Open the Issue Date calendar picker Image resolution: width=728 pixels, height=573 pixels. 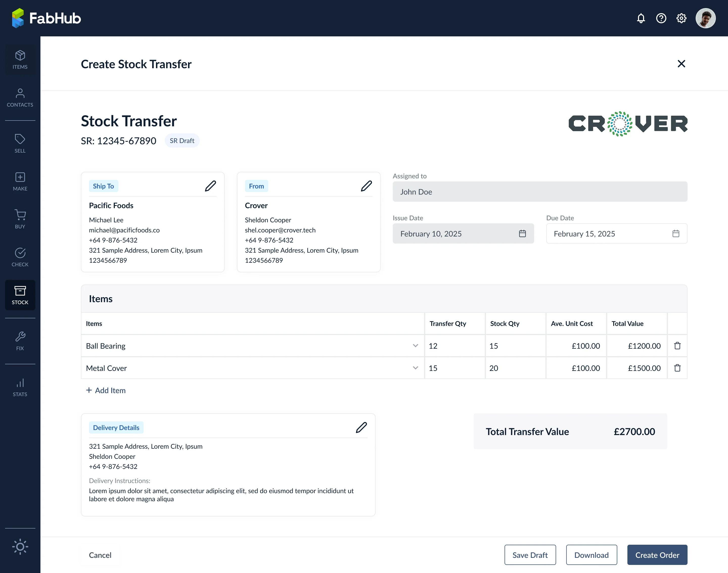[522, 233]
